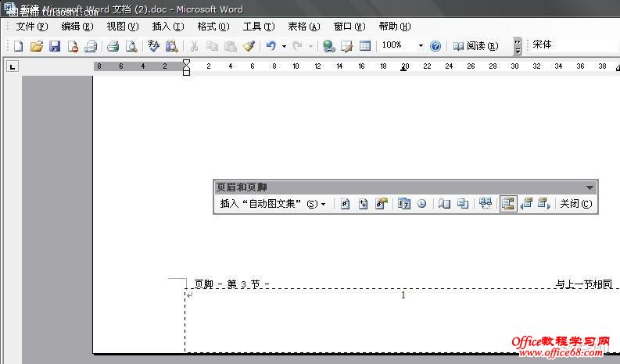Click the page number 1 in footer
The height and width of the screenshot is (364, 620).
click(x=403, y=295)
